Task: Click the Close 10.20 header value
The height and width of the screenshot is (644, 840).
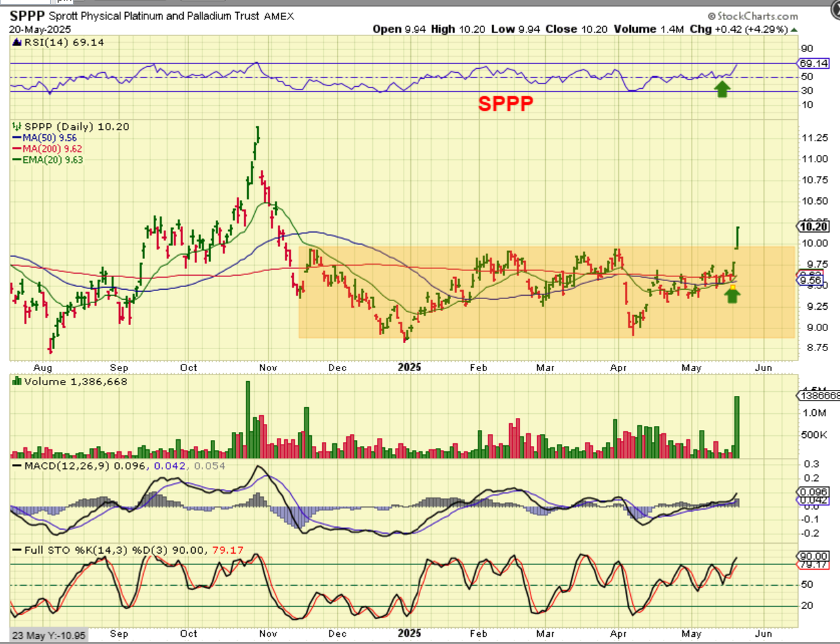Action: [577, 29]
